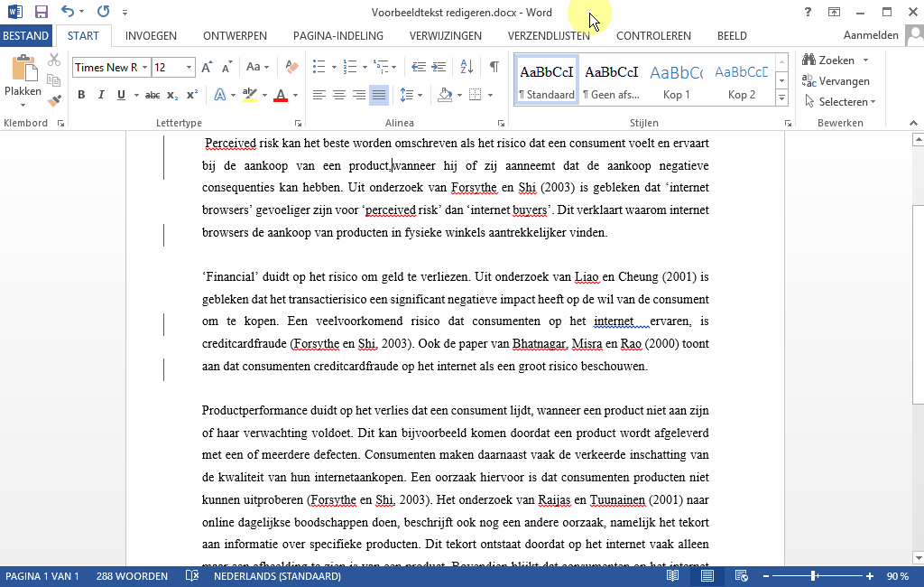This screenshot has width=924, height=587.
Task: Toggle bold formatting
Action: tap(81, 95)
